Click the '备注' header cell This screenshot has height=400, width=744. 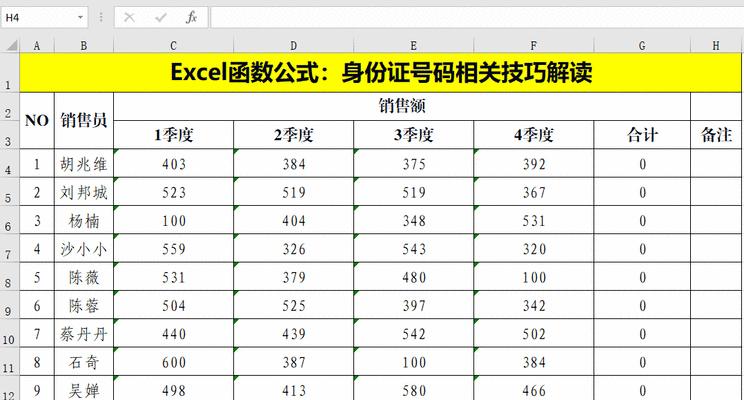716,135
